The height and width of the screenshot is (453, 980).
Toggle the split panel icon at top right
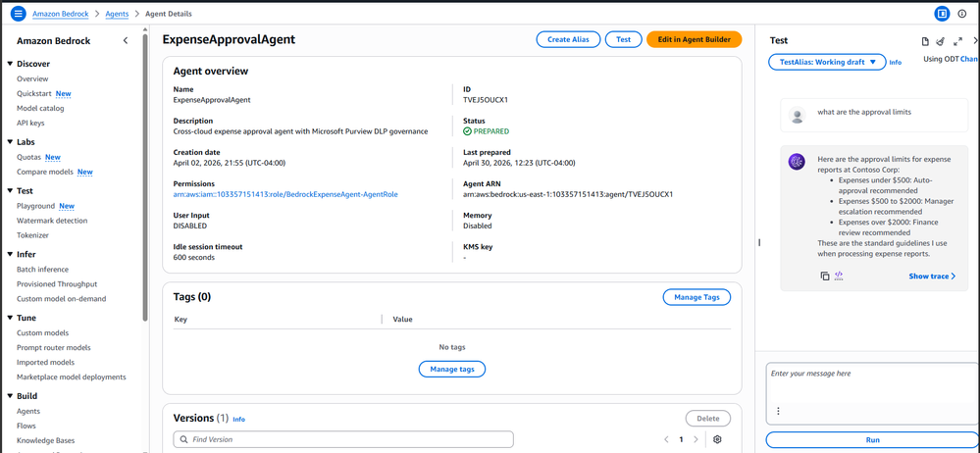coord(941,13)
